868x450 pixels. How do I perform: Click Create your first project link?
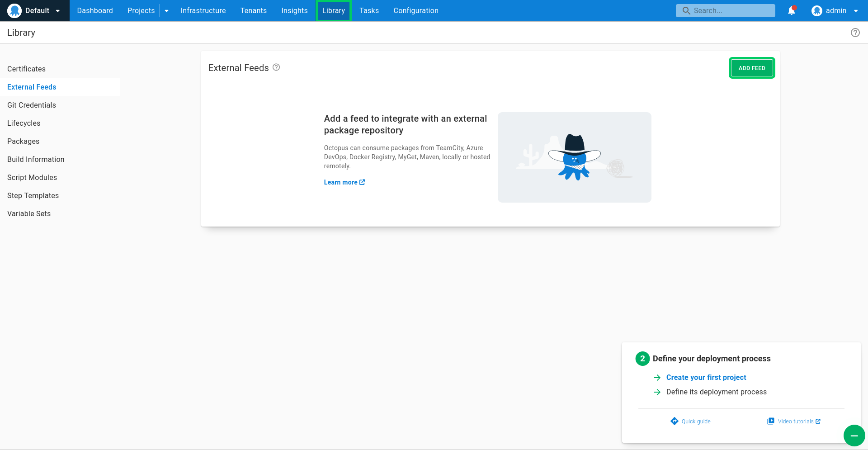tap(706, 377)
